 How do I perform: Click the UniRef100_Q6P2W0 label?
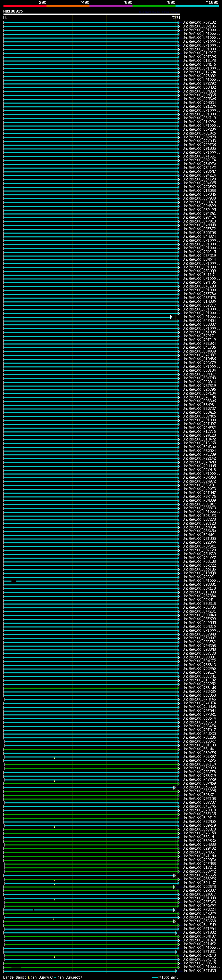(x=199, y=129)
